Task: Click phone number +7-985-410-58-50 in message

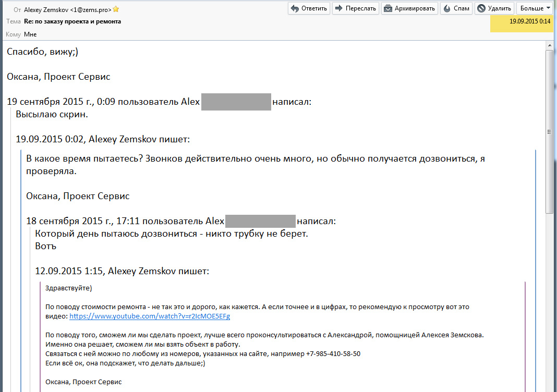Action: pos(333,353)
